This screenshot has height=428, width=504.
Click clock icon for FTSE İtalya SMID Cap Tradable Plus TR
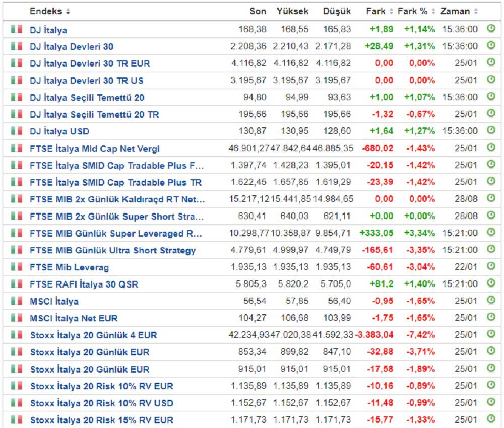pyautogui.click(x=491, y=181)
